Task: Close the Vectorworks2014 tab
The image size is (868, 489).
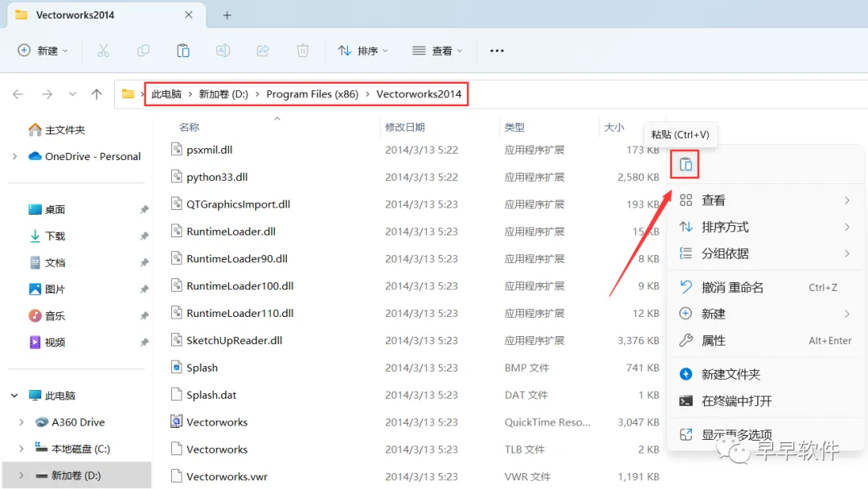Action: pos(189,15)
